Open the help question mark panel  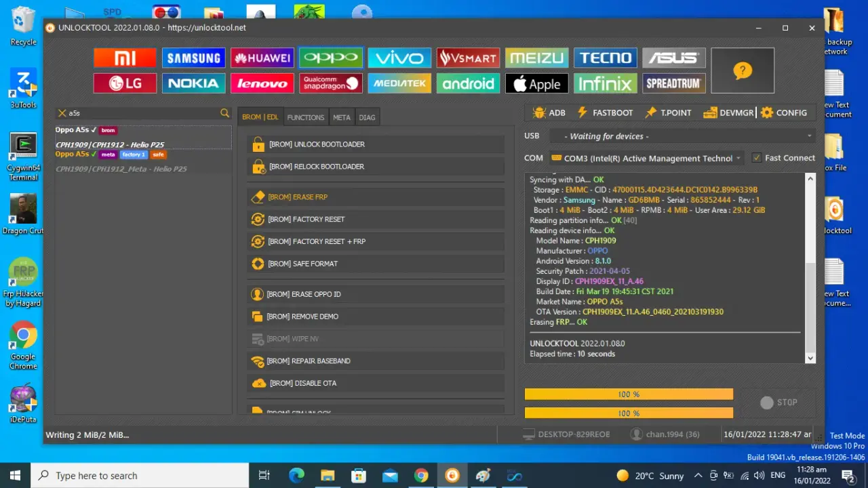[x=743, y=70]
